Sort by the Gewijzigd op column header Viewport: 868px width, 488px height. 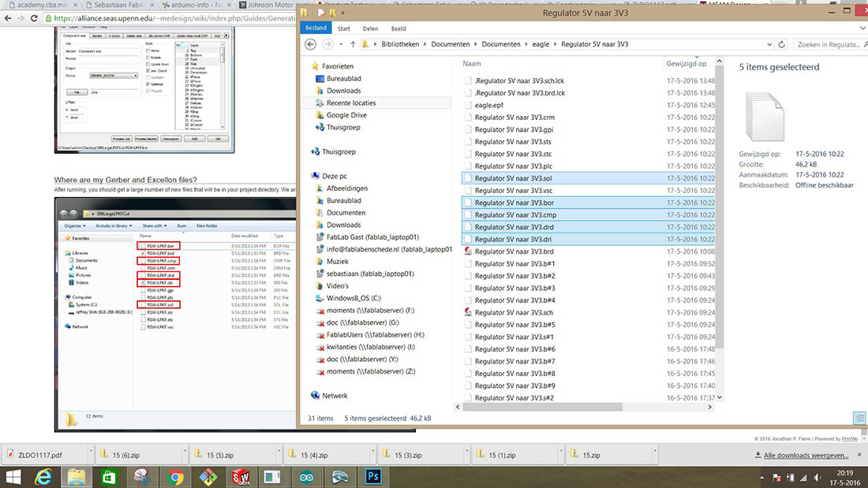click(x=687, y=64)
